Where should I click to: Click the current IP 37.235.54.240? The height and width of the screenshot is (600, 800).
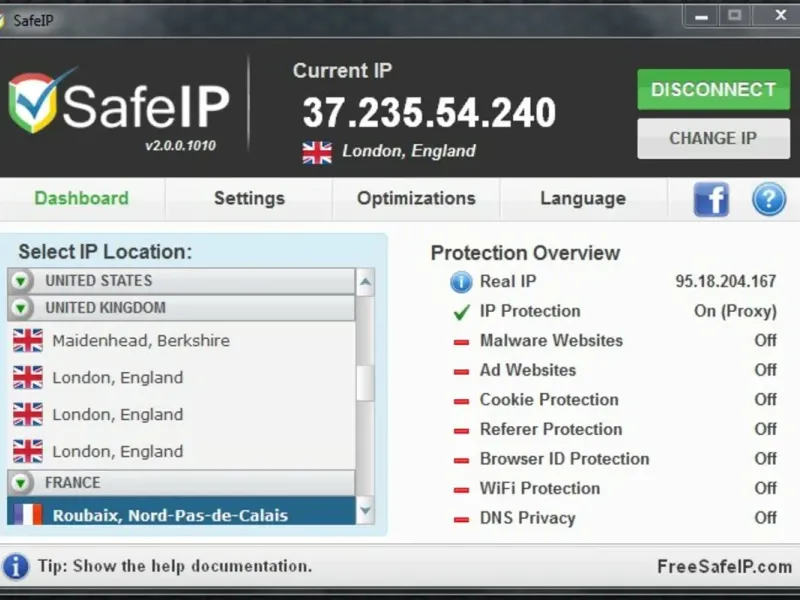coord(429,113)
